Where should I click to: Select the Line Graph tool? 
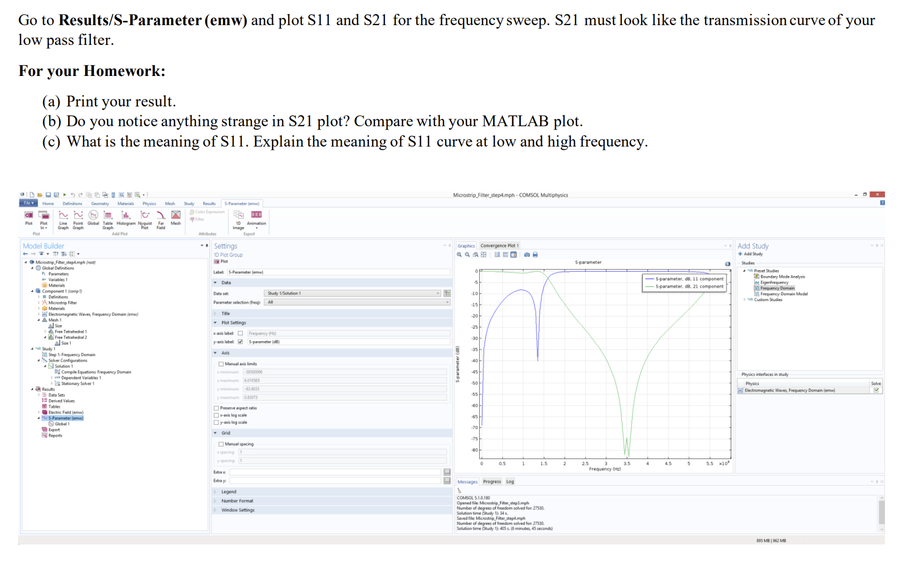(64, 219)
